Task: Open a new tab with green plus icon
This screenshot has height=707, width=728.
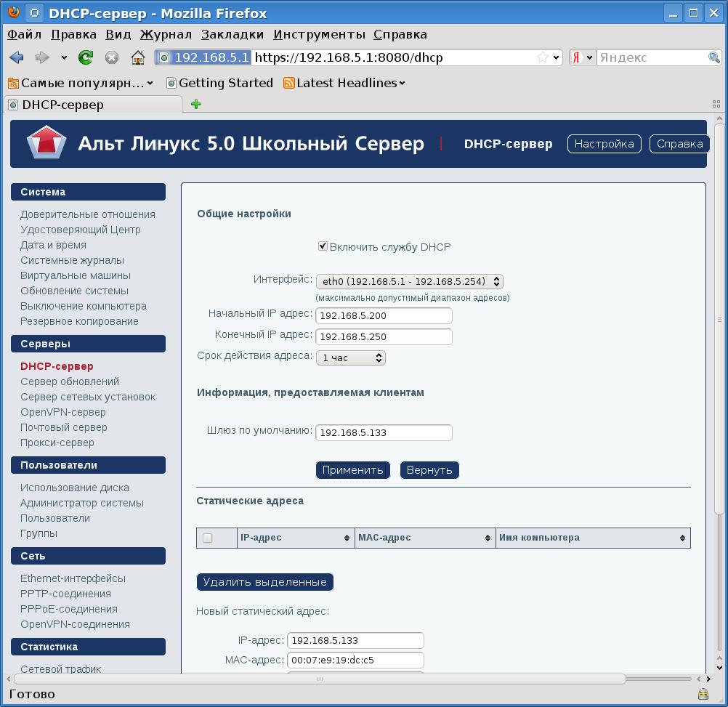Action: (195, 104)
